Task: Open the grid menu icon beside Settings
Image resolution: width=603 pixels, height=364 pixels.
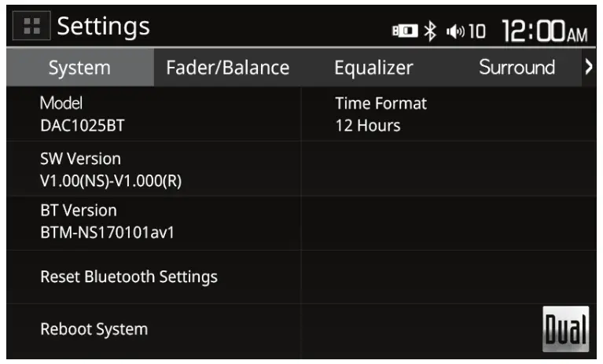Action: tap(31, 27)
